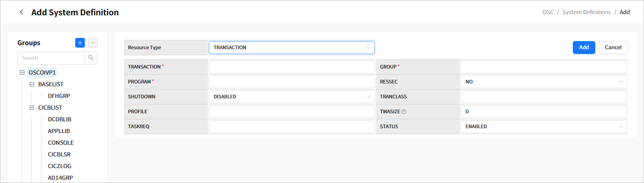Focus the TRANSACTION input field
This screenshot has width=644, height=183.
tap(292, 67)
